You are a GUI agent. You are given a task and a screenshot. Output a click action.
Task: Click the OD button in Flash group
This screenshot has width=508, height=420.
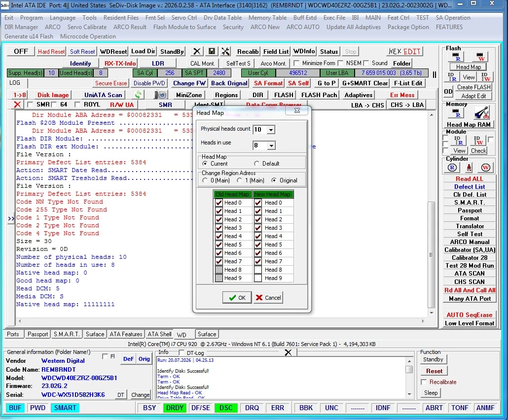pyautogui.click(x=448, y=92)
